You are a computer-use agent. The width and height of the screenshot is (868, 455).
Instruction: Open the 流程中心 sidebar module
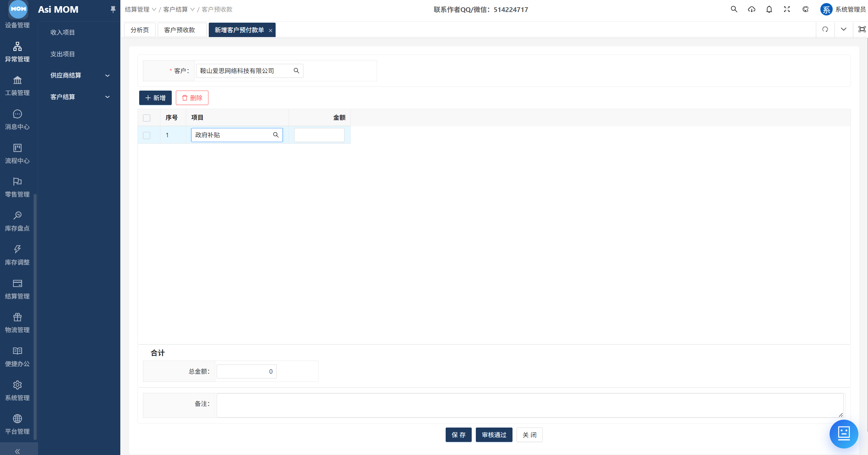[x=17, y=154]
